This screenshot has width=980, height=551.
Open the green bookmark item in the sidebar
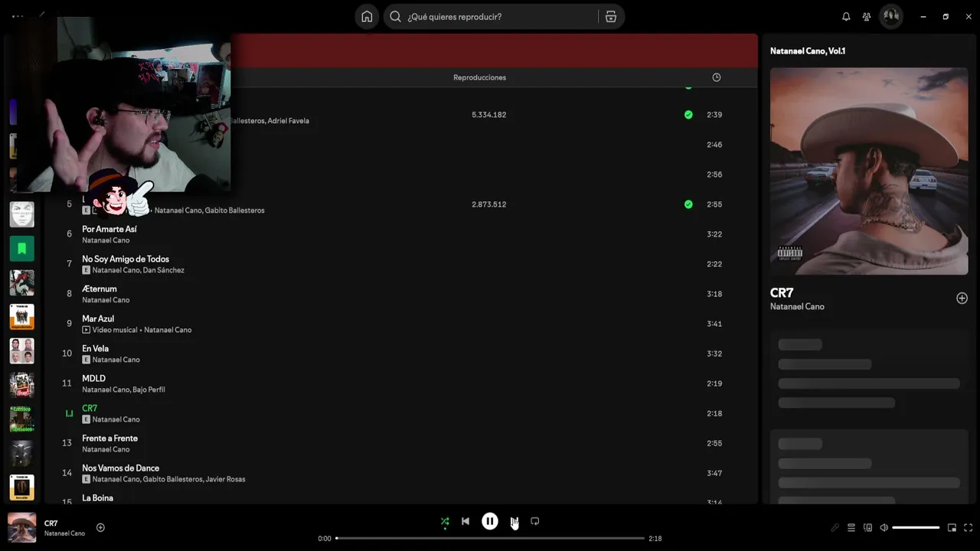click(x=22, y=249)
